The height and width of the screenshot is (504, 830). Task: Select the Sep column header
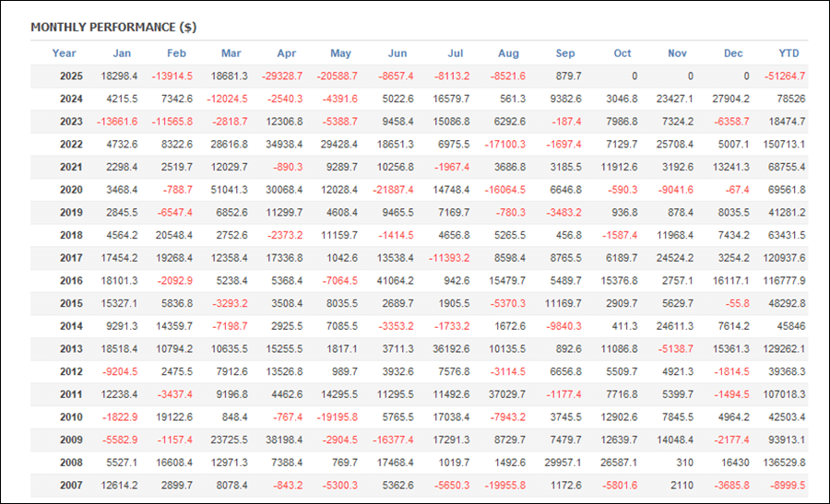pos(566,53)
